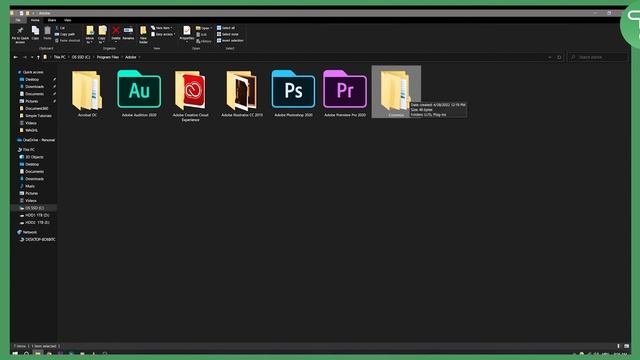This screenshot has width=640, height=360.
Task: Click Program Files in address breadcrumb
Action: (108, 57)
